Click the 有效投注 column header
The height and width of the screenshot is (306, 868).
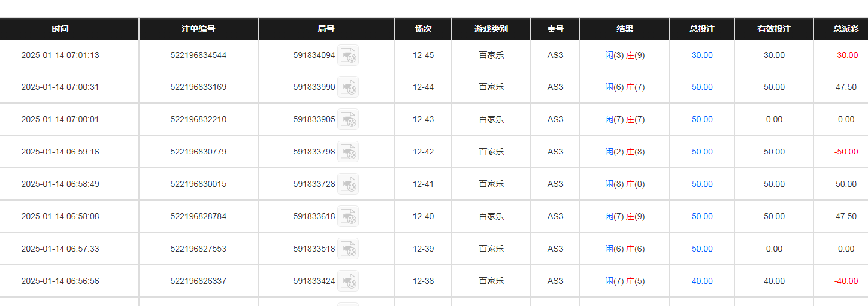coord(774,29)
